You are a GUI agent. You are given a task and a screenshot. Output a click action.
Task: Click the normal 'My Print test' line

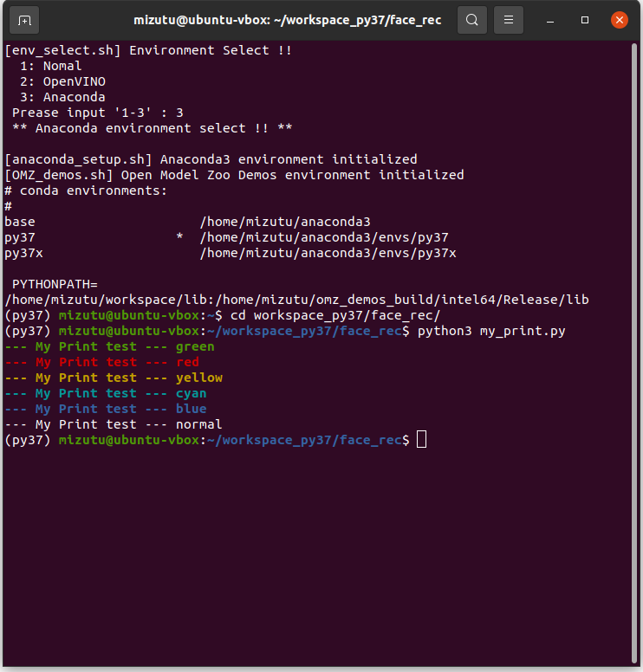(x=113, y=424)
